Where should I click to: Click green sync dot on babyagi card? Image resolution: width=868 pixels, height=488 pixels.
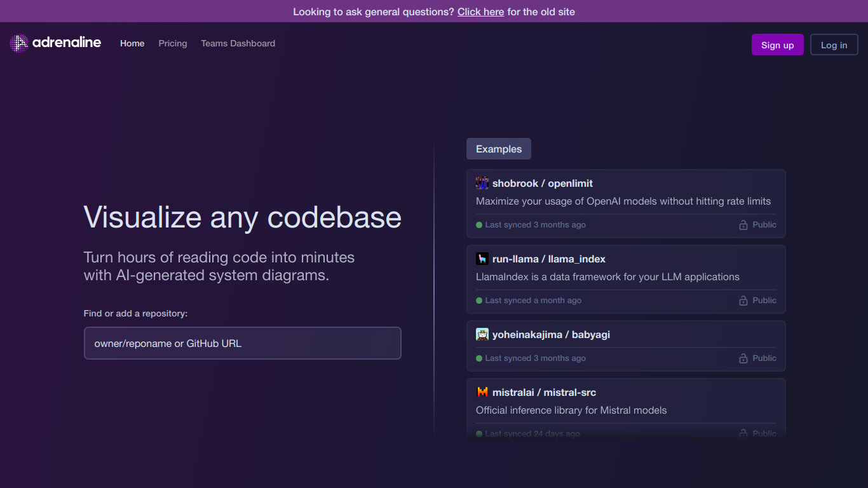[479, 358]
